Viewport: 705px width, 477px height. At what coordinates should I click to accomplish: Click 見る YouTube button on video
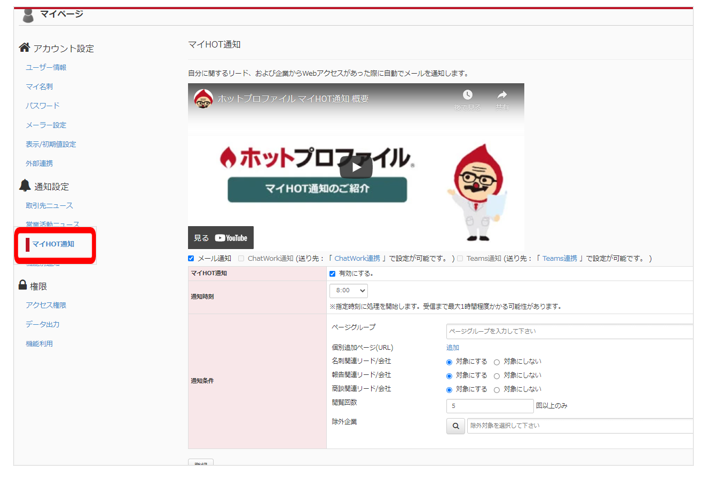[221, 238]
